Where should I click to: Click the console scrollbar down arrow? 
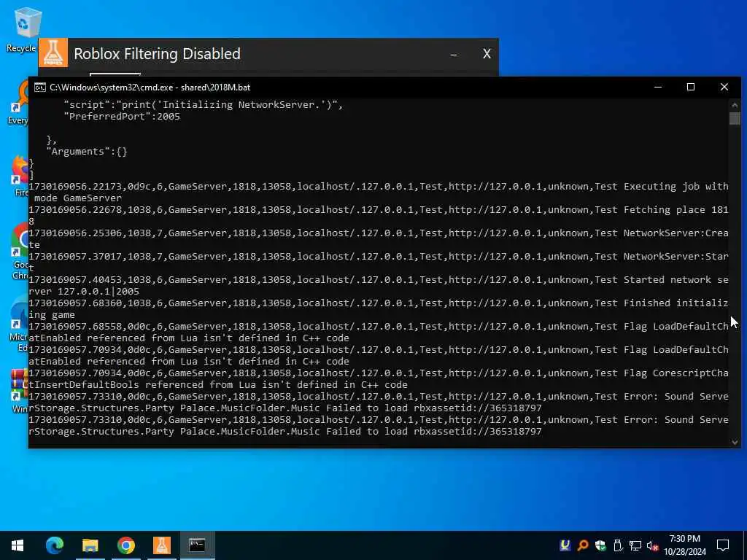(x=735, y=442)
